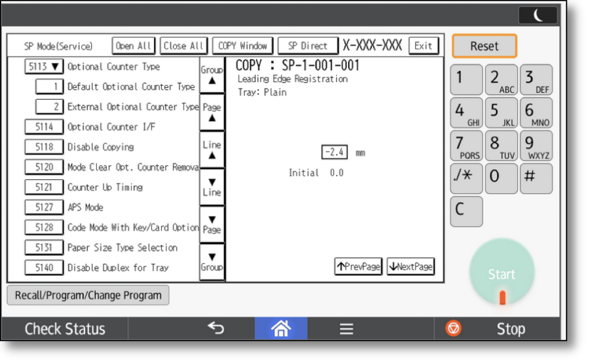Tap the C clear key
Viewport: 590px width, 364px height.
click(x=466, y=212)
